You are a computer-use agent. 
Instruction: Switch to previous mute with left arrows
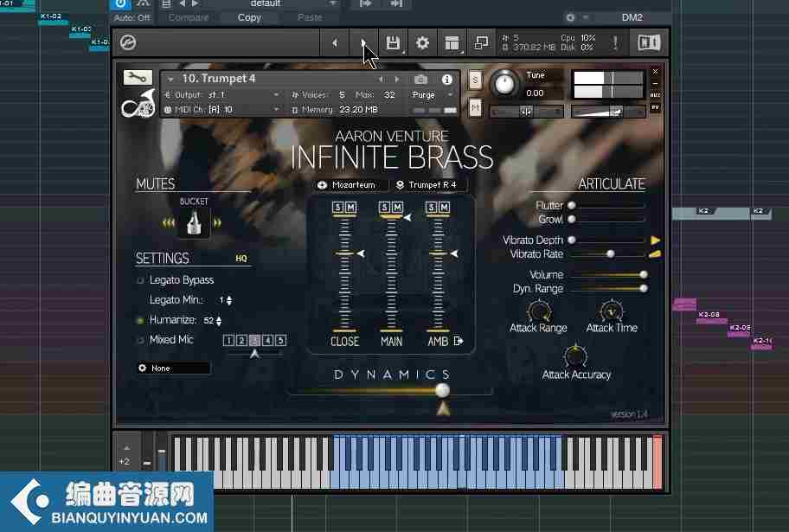click(x=169, y=222)
